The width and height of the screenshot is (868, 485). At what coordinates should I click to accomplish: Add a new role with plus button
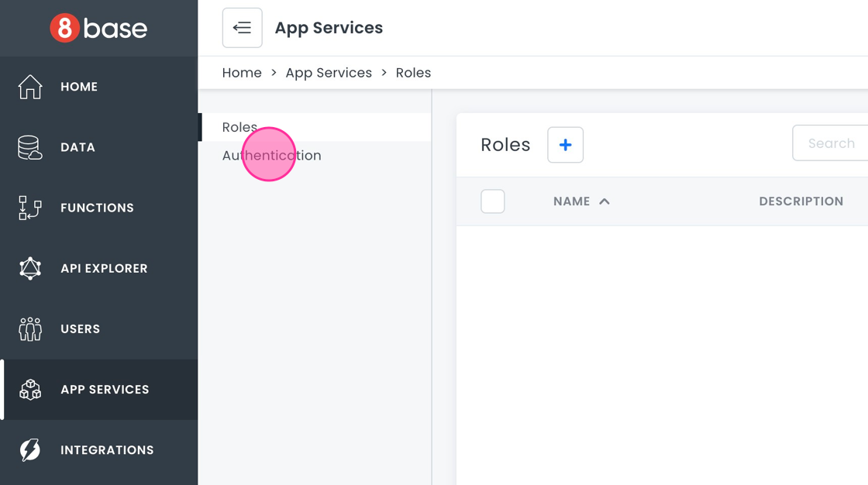click(565, 145)
